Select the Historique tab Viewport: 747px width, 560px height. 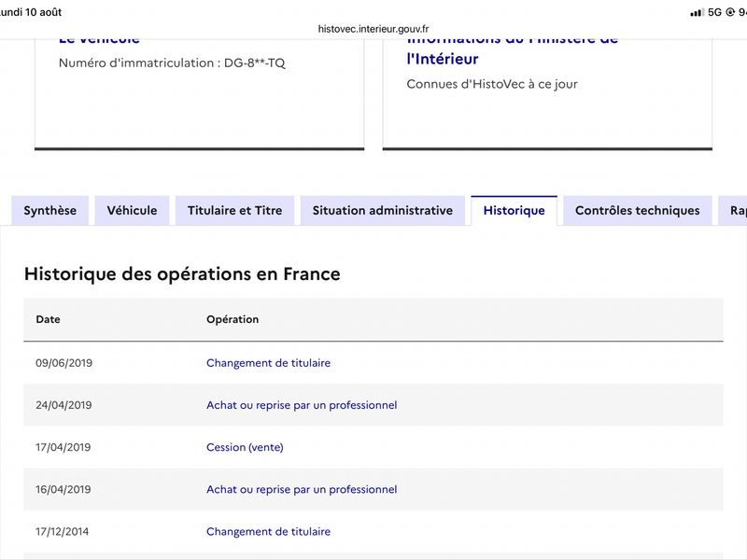point(514,211)
